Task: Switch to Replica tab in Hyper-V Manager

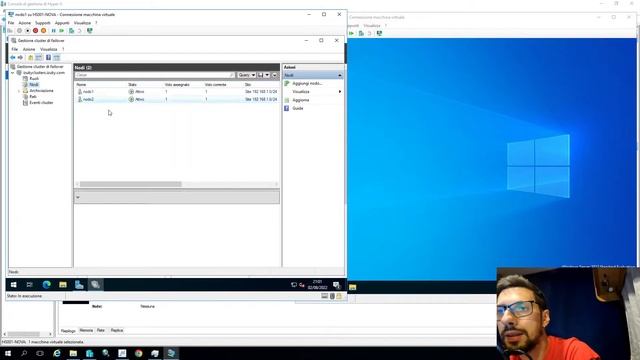Action: 117,330
